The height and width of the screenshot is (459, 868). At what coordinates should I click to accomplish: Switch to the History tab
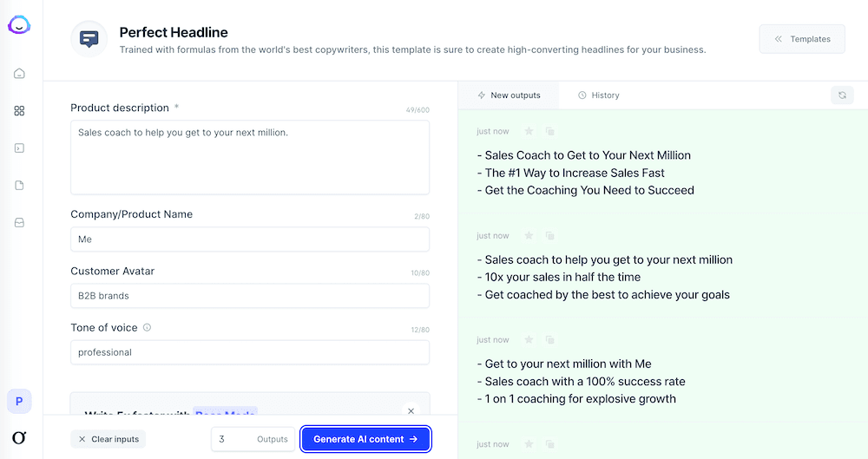(x=598, y=95)
